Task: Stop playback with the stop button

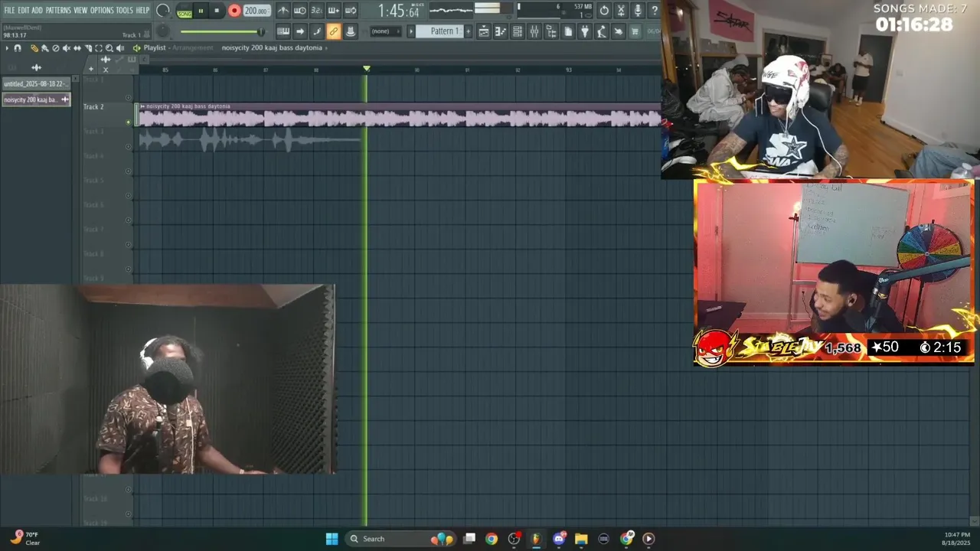Action: pos(217,11)
